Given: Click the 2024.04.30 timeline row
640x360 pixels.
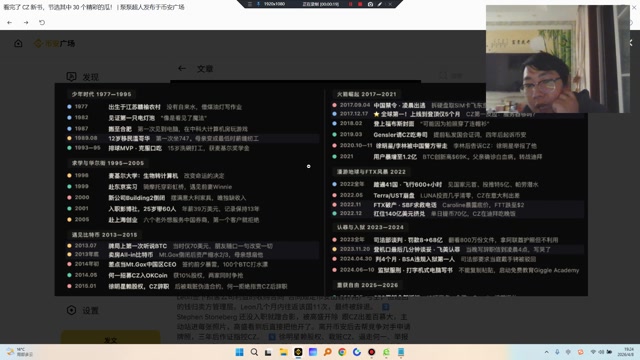Looking at the screenshot, I should [457, 259].
